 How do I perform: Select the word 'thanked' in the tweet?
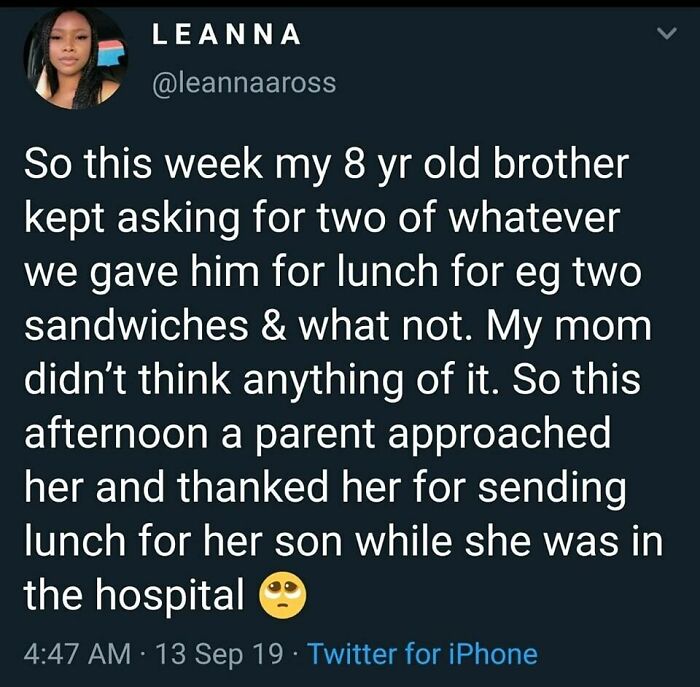click(x=253, y=487)
